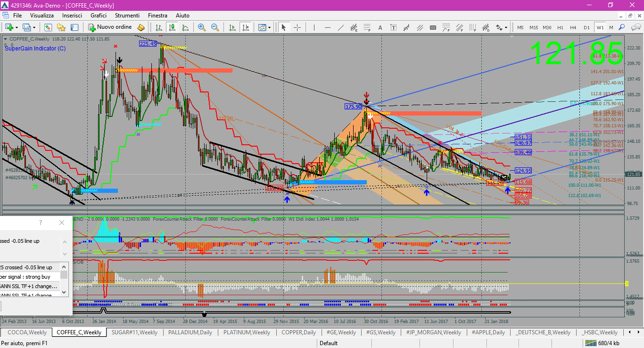Click the 175.90 price label on chart
This screenshot has height=348, width=644.
(x=353, y=107)
